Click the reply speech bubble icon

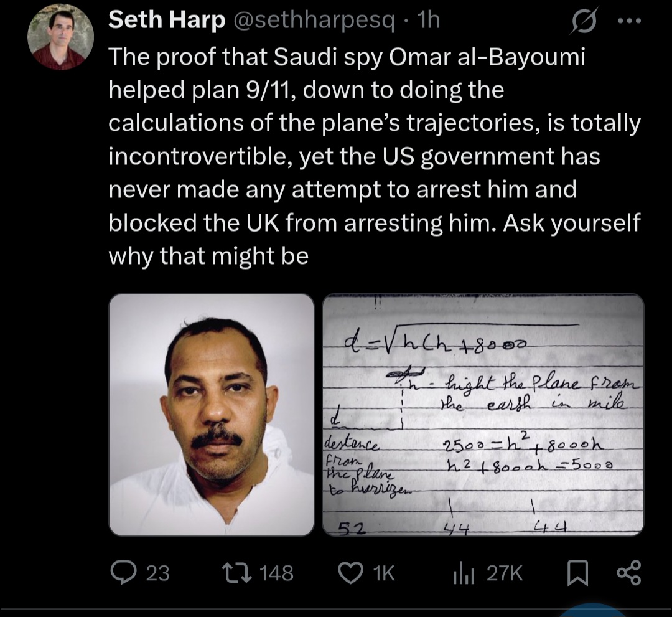(123, 573)
